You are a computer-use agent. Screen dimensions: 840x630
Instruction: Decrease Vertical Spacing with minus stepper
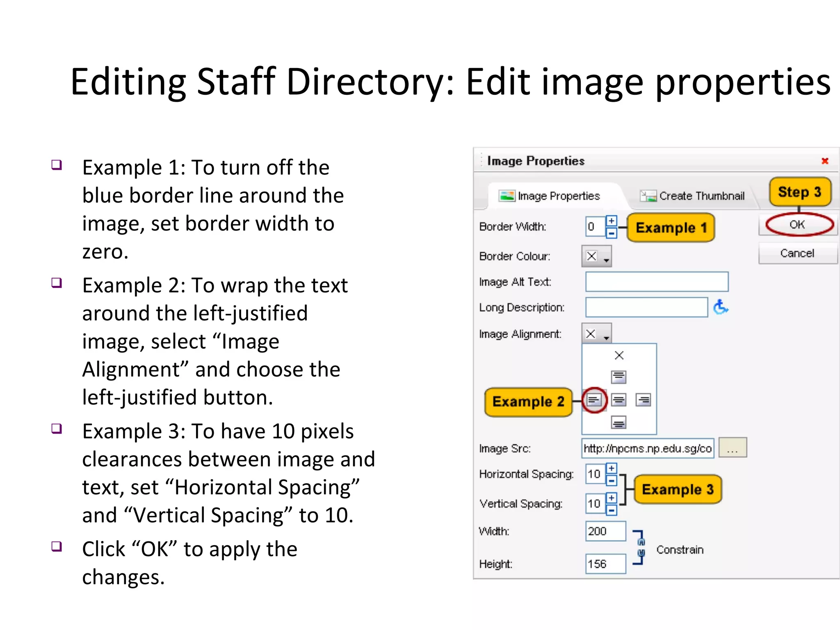point(612,510)
